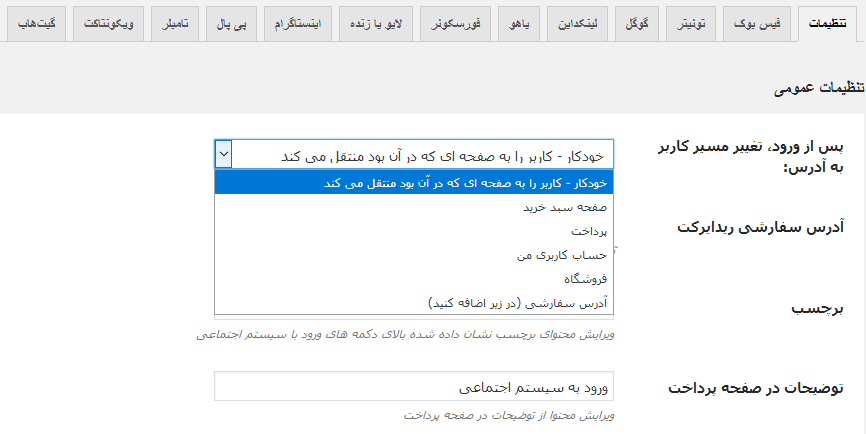Select the خودکار automatic redirect option
Screen dimensions: 866x434
(x=414, y=183)
